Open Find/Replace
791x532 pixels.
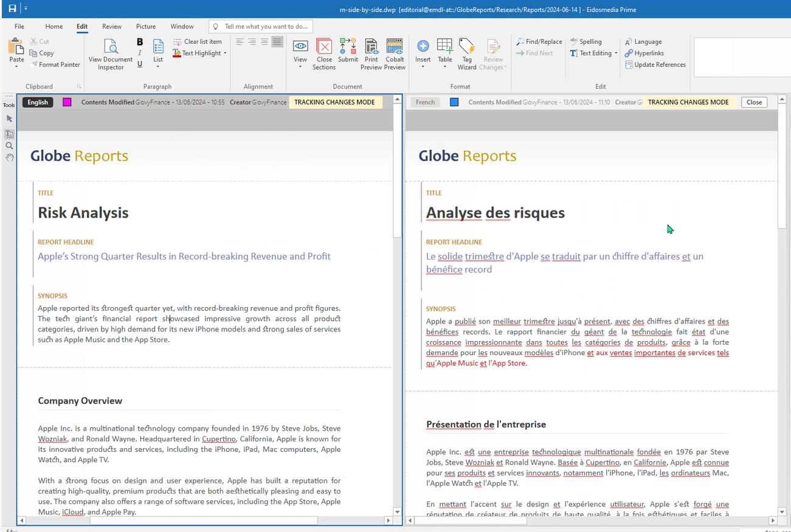click(539, 41)
